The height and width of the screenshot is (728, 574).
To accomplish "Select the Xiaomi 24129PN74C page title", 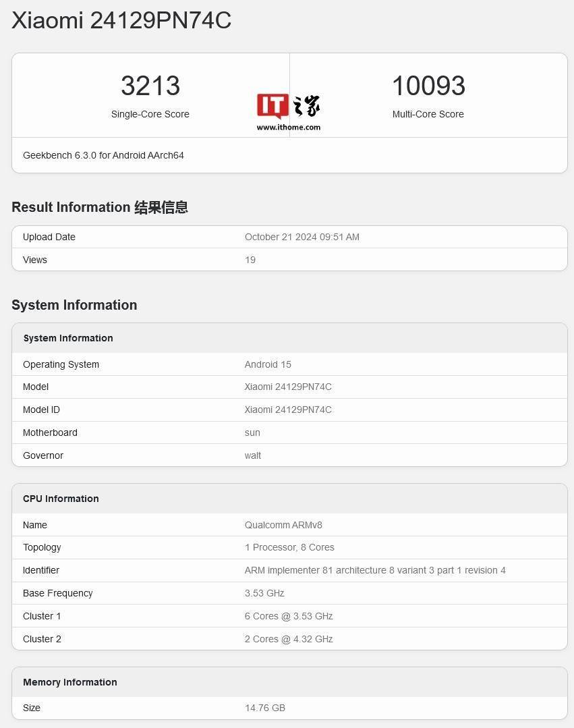I will point(121,20).
